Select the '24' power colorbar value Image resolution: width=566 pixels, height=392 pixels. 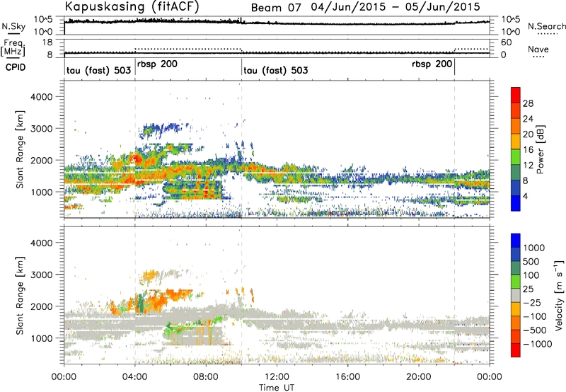click(x=528, y=119)
